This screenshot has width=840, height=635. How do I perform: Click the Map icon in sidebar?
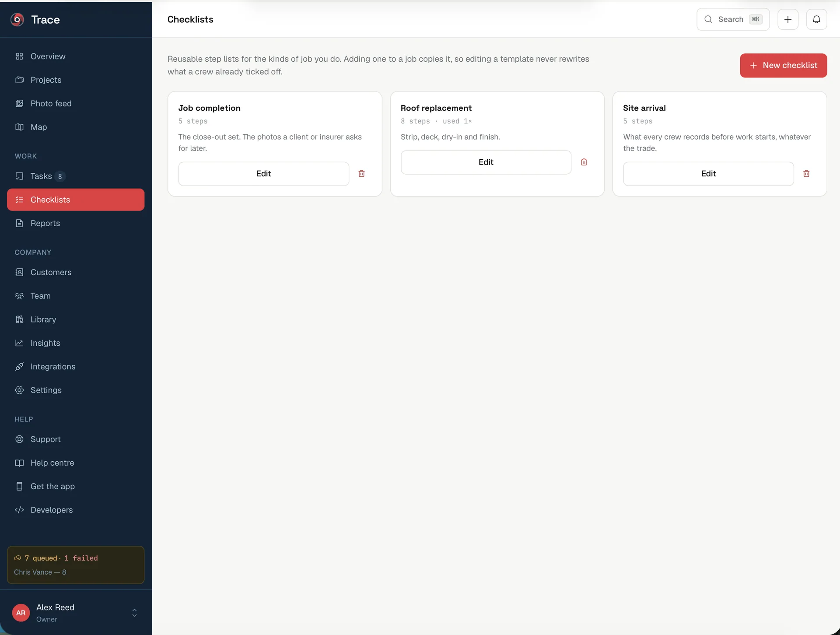19,127
